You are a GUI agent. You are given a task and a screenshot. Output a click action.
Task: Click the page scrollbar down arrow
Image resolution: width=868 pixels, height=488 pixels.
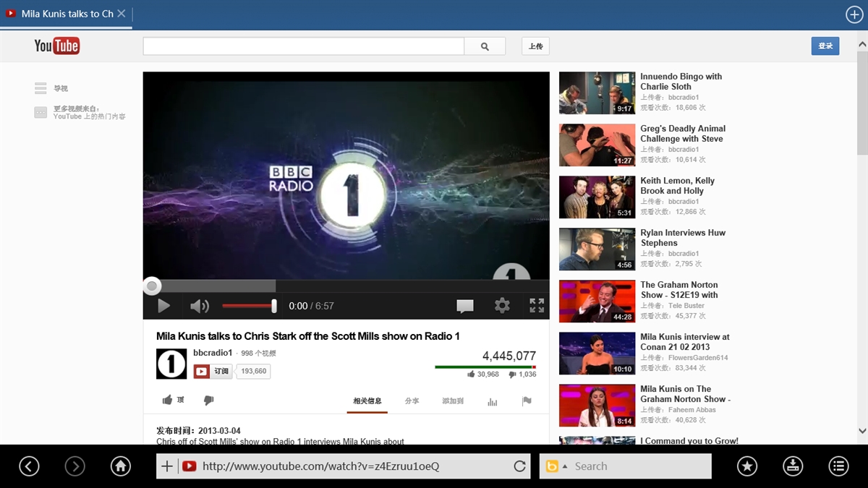862,431
